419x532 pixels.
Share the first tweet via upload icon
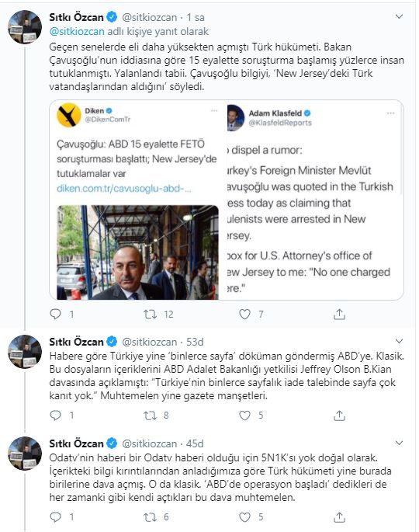coord(339,315)
